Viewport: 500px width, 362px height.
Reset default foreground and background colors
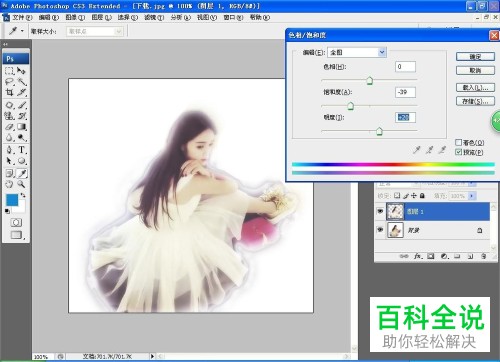7,211
